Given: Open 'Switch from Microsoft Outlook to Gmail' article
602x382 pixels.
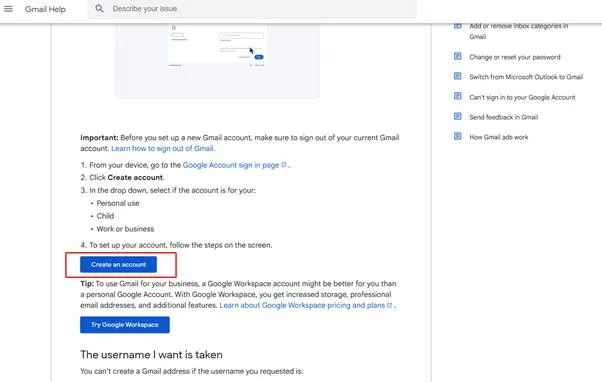Looking at the screenshot, I should [x=526, y=77].
